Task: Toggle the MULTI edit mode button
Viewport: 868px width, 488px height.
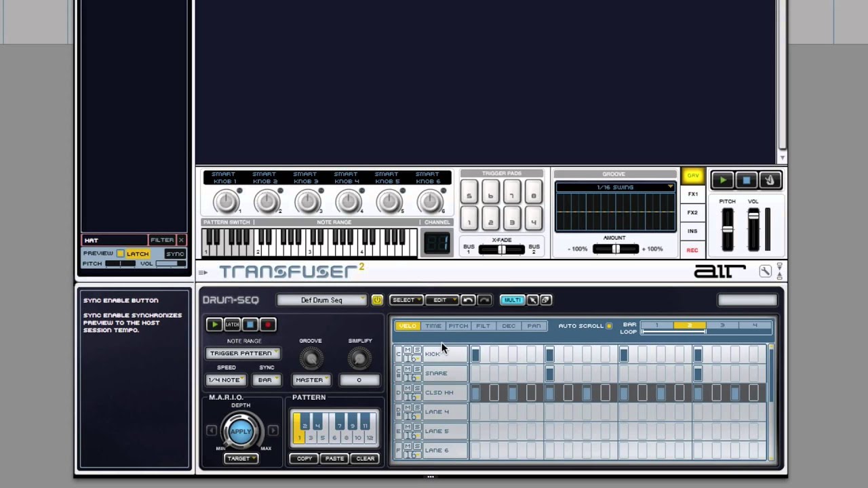Action: point(512,300)
